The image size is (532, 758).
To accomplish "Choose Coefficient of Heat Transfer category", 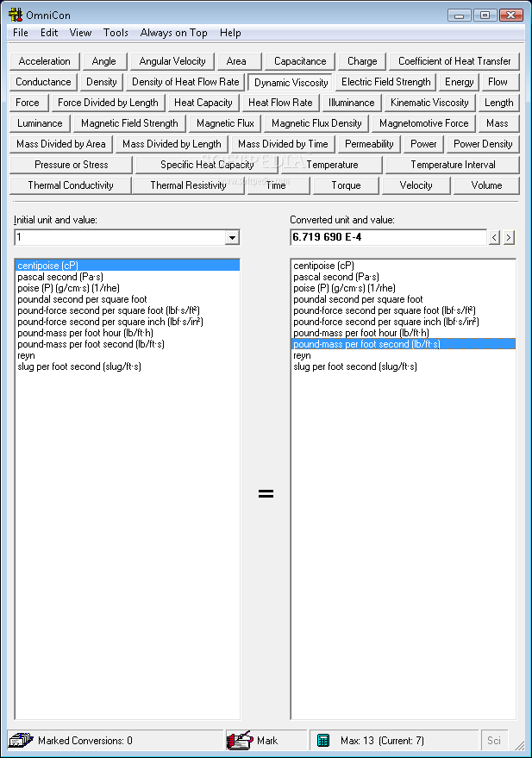I will click(454, 61).
